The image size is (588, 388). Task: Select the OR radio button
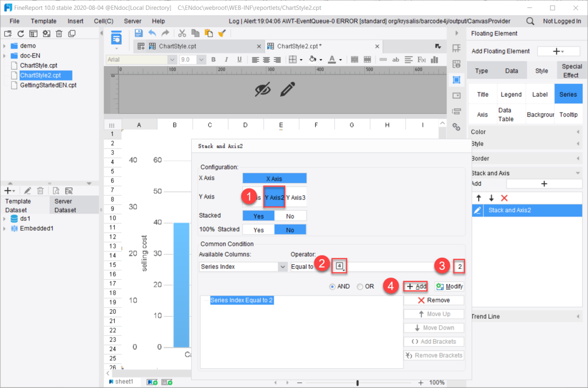359,286
